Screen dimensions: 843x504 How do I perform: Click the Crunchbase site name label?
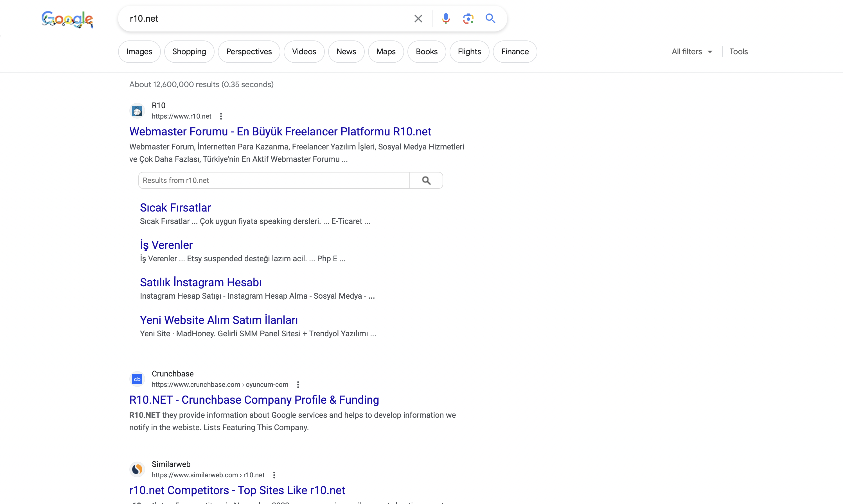173,374
